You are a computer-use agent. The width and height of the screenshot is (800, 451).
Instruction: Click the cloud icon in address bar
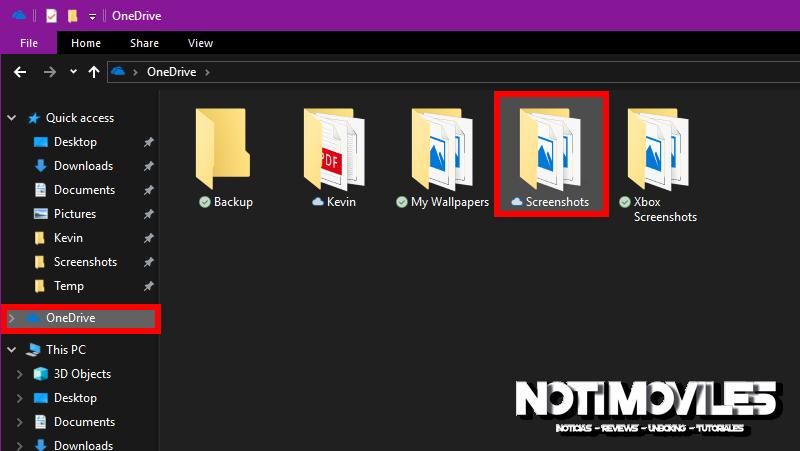(118, 71)
